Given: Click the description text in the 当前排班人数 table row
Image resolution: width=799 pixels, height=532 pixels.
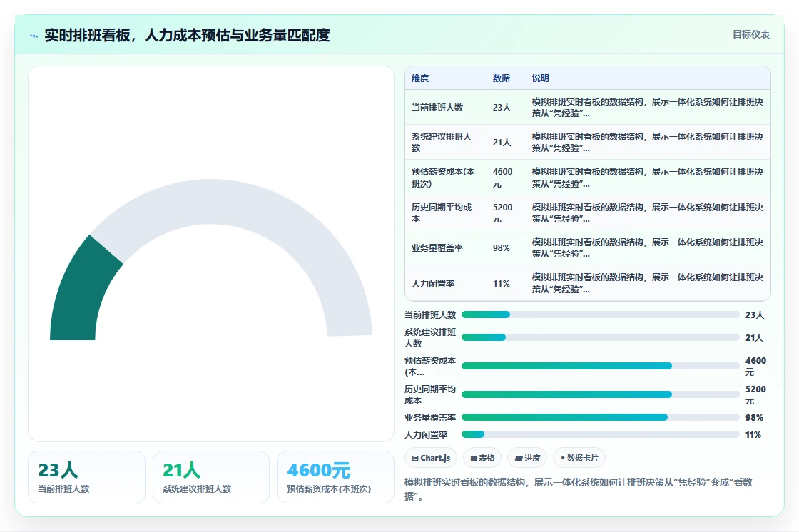Looking at the screenshot, I should point(647,107).
